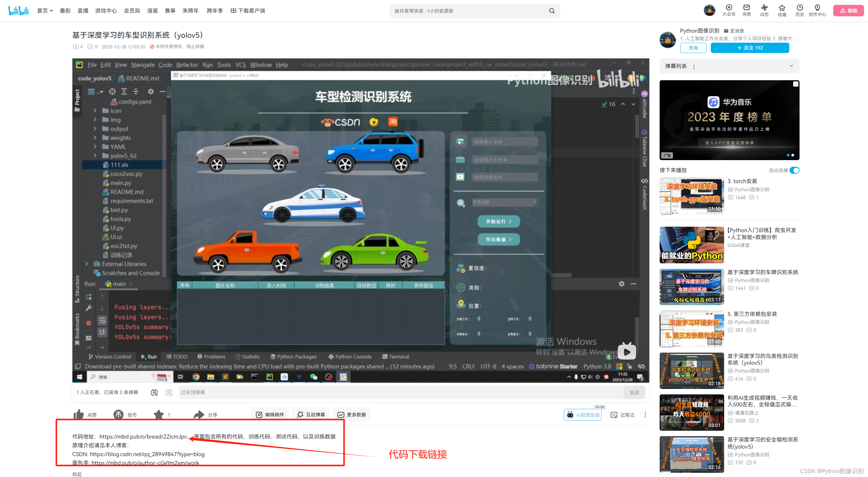This screenshot has width=868, height=477.
Task: Click second ad carousel dot
Action: point(793,155)
